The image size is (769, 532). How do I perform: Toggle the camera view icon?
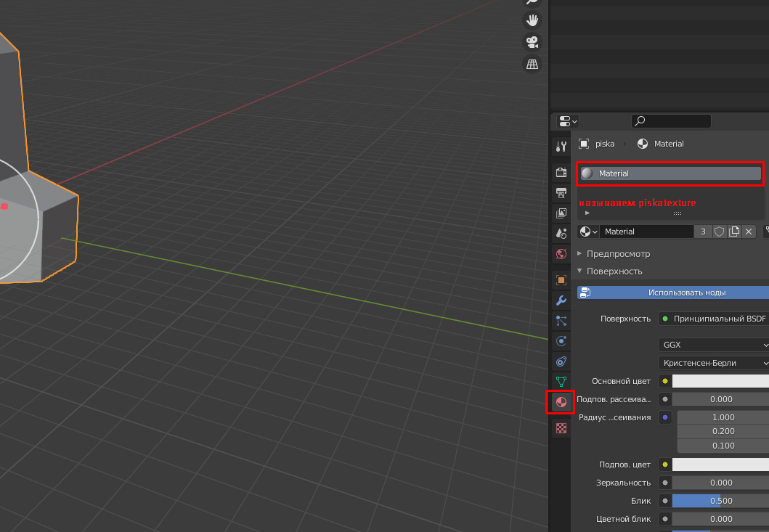tap(532, 41)
